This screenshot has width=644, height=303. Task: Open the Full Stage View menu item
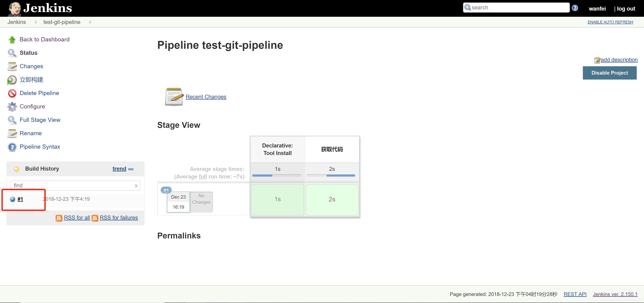[x=40, y=120]
